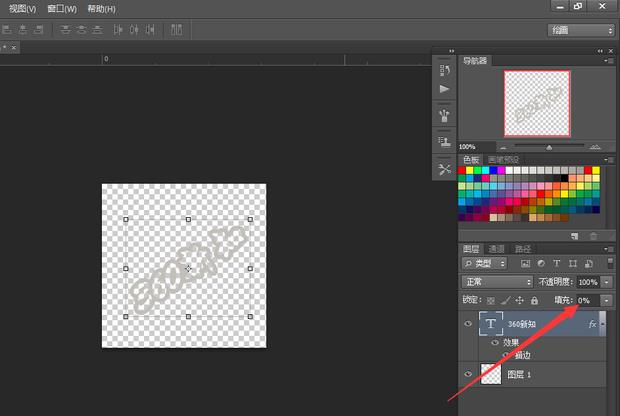Screen dimensions: 620x416
Task: Click the distribute left edges icon
Action: (118, 30)
